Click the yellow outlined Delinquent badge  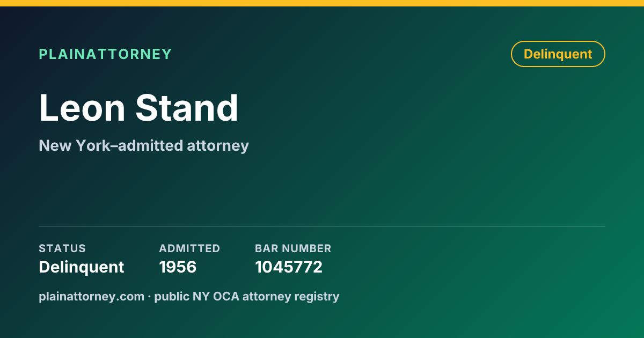coord(558,54)
